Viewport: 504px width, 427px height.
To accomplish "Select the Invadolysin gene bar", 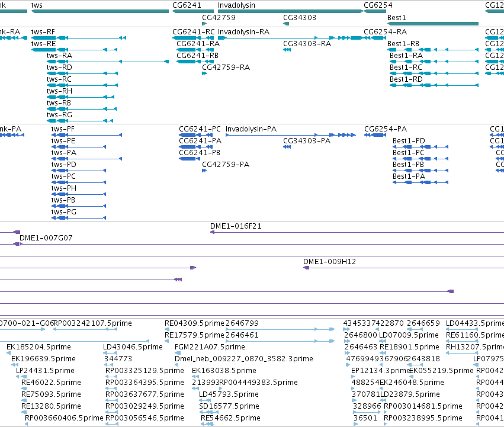I will click(290, 11).
